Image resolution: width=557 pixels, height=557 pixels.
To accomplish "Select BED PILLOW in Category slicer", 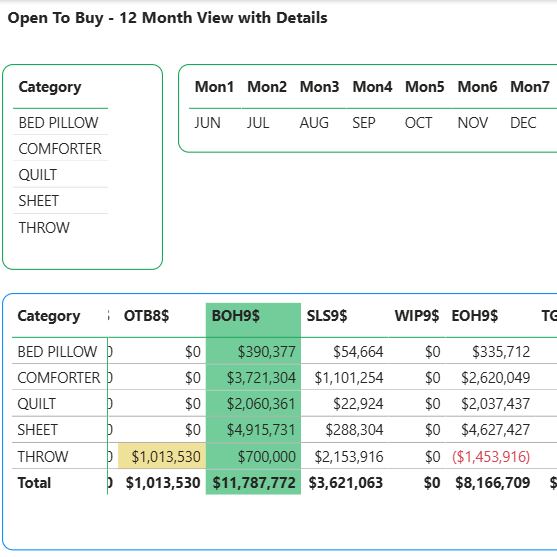I will (x=58, y=123).
